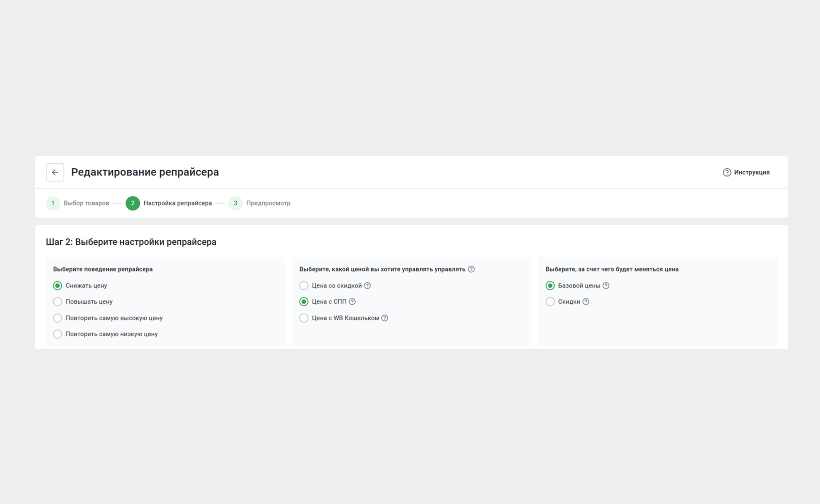This screenshot has width=820, height=504.
Task: Select Повторить самую высокую цену option
Action: (57, 318)
